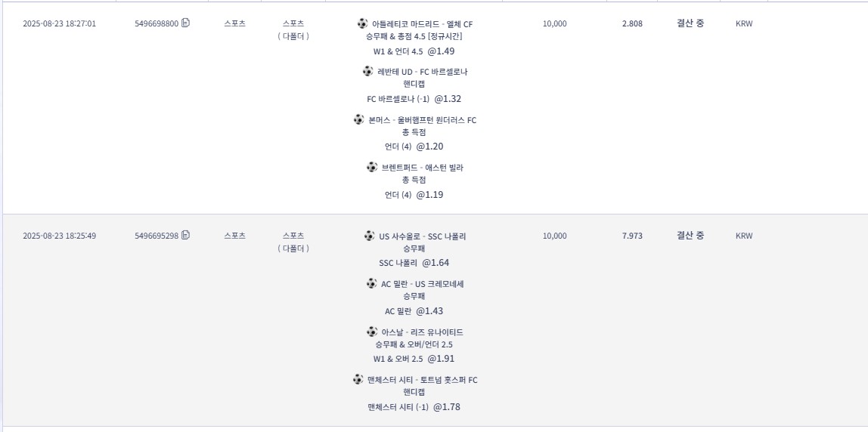
Task: Open the 아틀레티코 마드리드 - 엘체 CF match
Action: [x=422, y=24]
